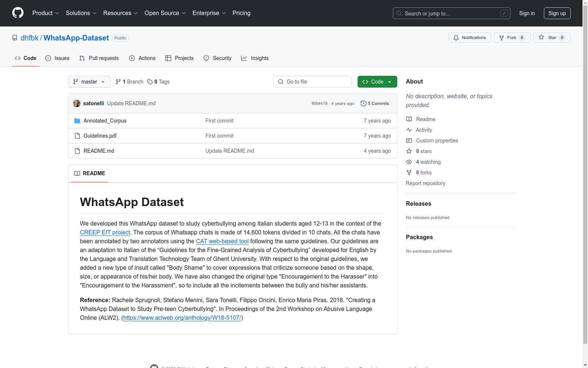Select the Code tab
This screenshot has height=368, width=588.
(26, 58)
